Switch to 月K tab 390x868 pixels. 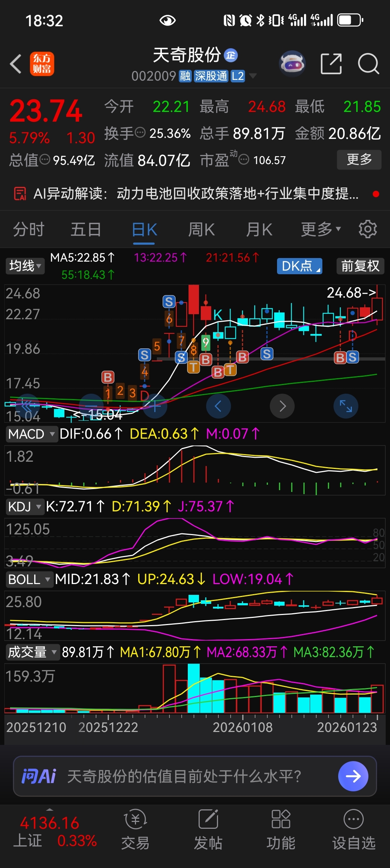pos(259,229)
